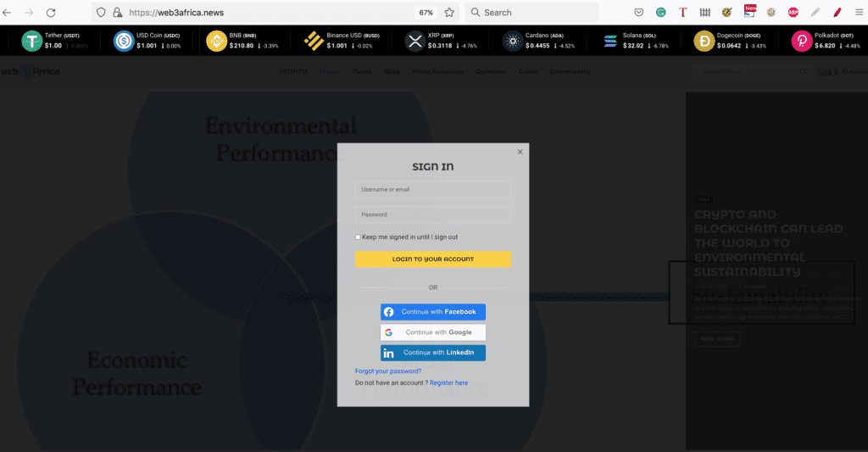
Task: Open the HMNTY menu item
Action: coord(293,71)
